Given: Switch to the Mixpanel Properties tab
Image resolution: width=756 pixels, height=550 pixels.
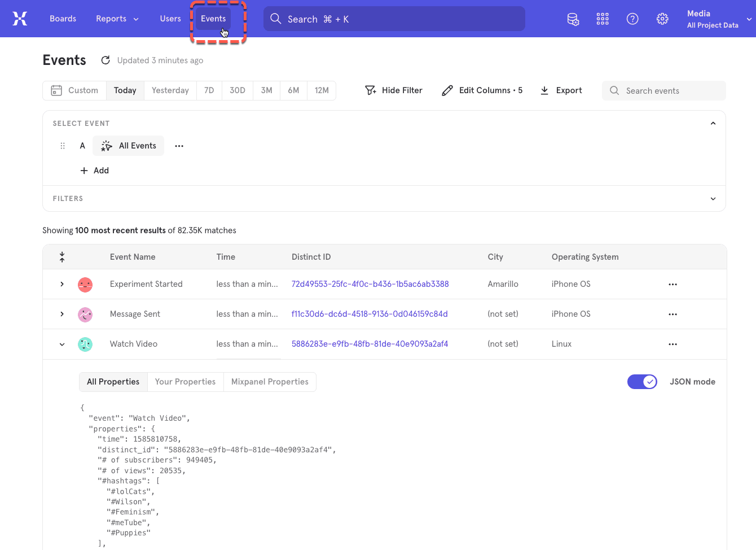Looking at the screenshot, I should point(270,382).
